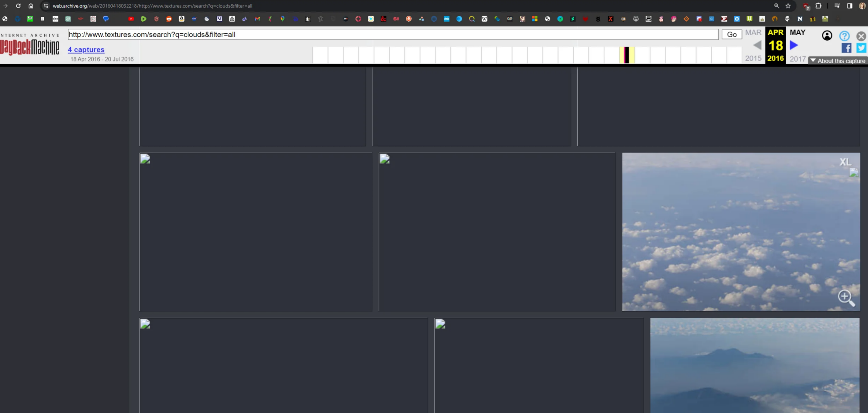Click the Go button
The image size is (868, 413).
coord(732,34)
